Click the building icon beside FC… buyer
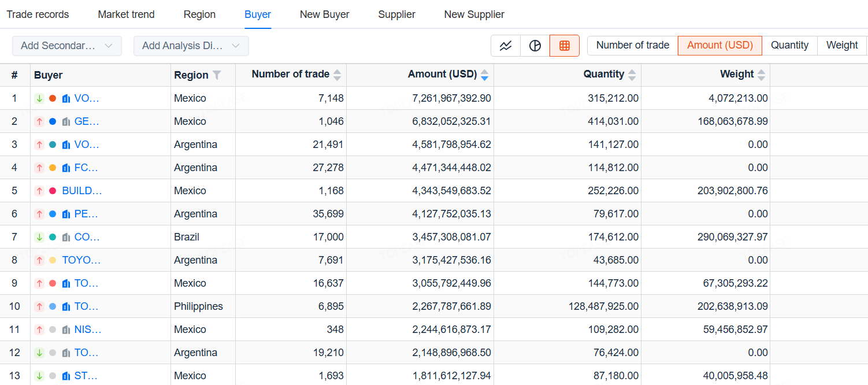868x385 pixels. point(66,168)
